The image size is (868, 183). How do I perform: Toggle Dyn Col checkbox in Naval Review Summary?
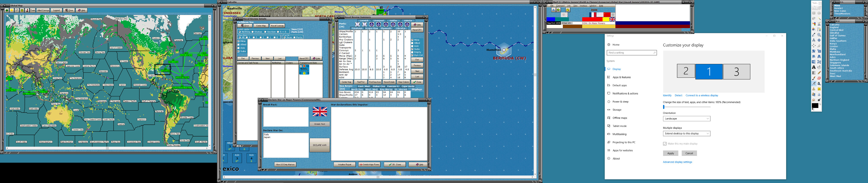tap(412, 55)
